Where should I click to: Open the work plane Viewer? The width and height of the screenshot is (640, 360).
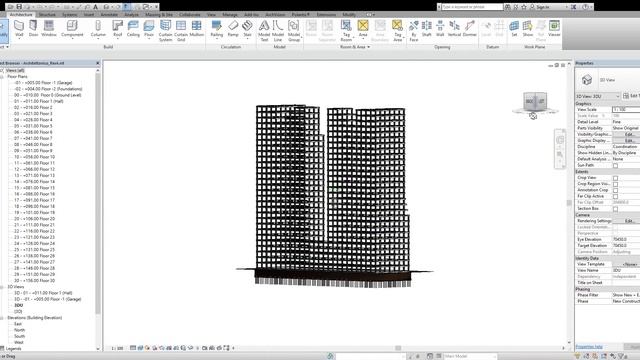point(554,29)
